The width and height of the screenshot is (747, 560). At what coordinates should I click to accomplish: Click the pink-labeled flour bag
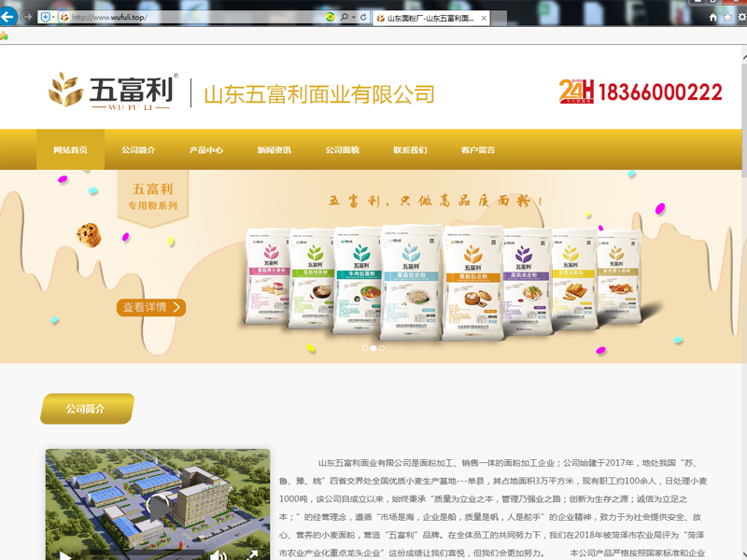[x=267, y=276]
